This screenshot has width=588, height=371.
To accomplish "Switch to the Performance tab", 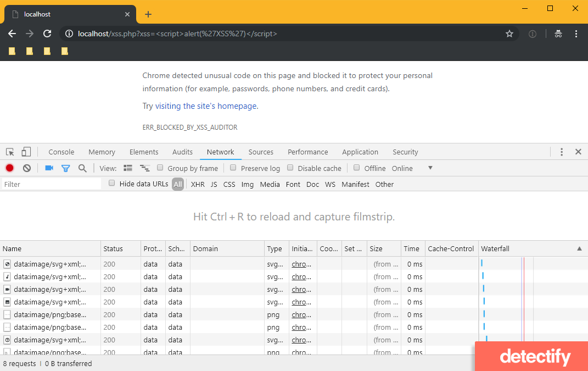I will point(308,152).
